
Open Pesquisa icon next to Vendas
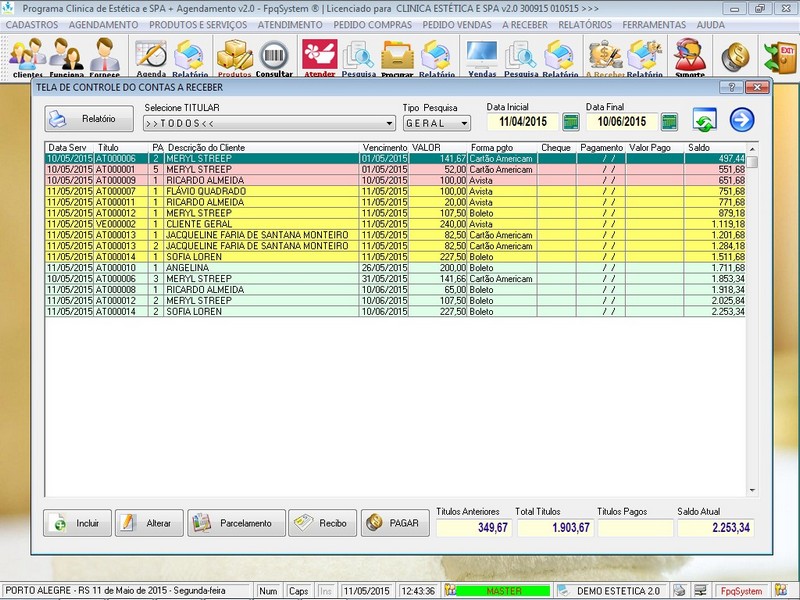pos(521,57)
